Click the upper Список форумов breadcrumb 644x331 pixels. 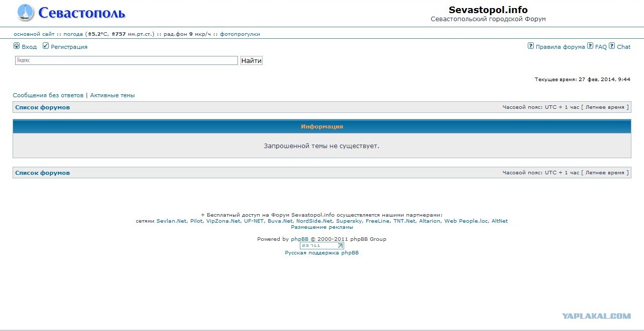coord(42,107)
